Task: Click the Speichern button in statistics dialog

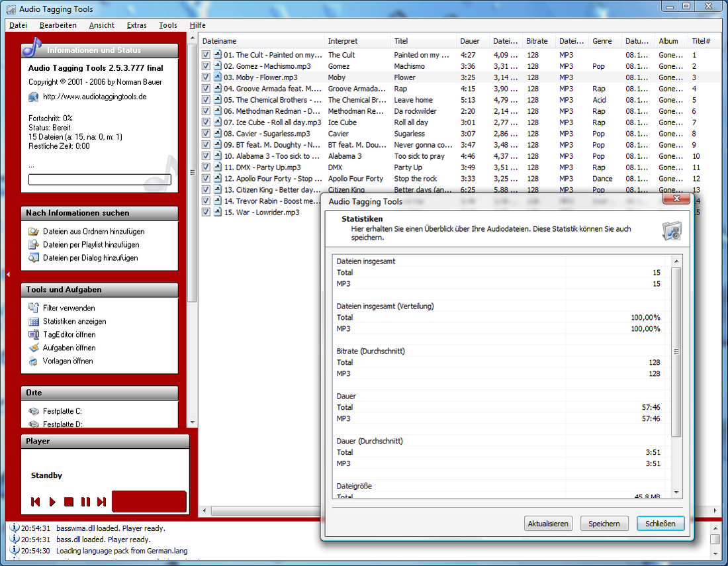Action: 604,523
